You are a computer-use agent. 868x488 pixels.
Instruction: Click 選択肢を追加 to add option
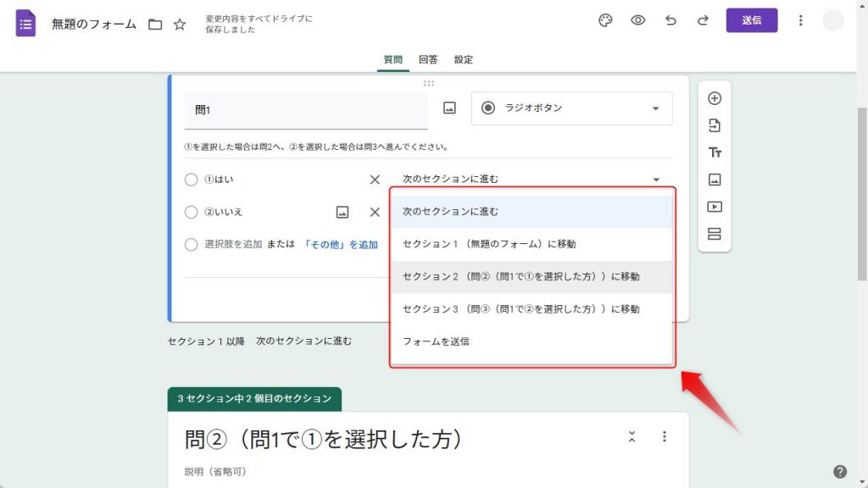[x=233, y=245]
